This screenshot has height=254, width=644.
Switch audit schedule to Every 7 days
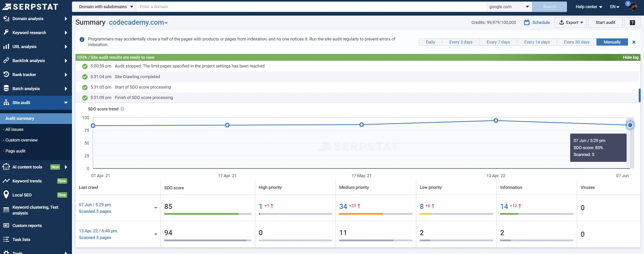pos(498,42)
